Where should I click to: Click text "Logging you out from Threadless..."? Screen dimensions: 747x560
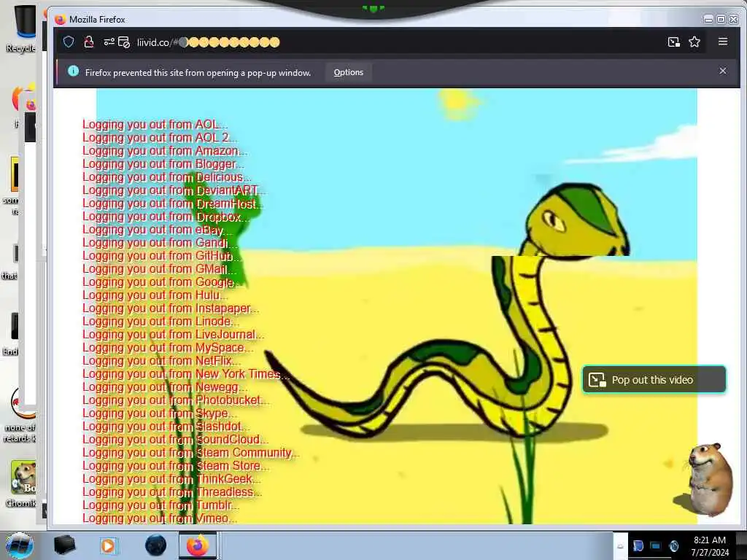point(172,492)
